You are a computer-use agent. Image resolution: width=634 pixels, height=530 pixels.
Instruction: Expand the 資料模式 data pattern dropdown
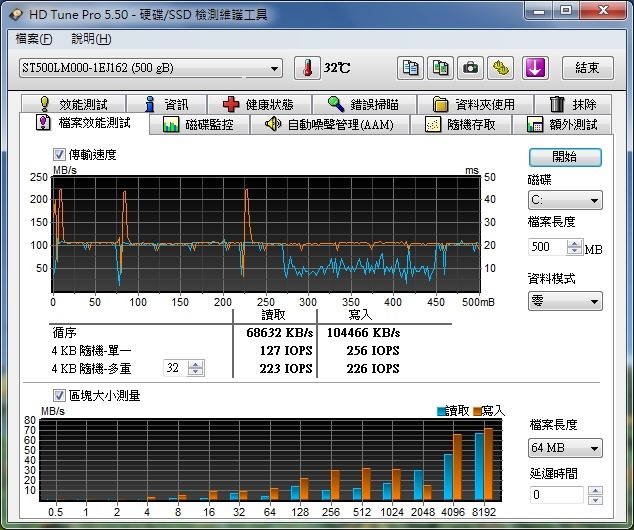coord(594,302)
